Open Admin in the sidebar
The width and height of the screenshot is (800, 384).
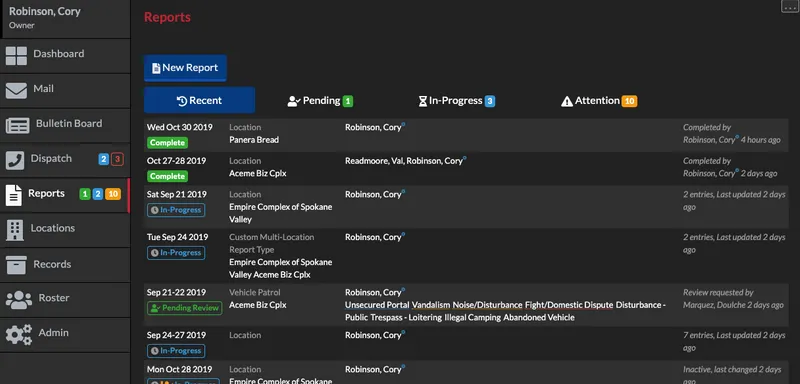point(65,335)
